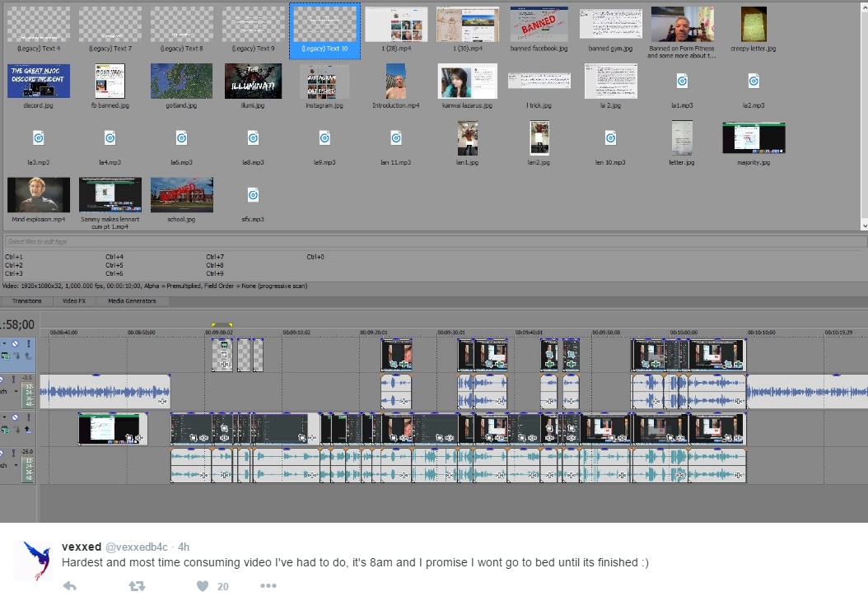Make top video track a compositing child
868x610 pixels.
click(16, 356)
